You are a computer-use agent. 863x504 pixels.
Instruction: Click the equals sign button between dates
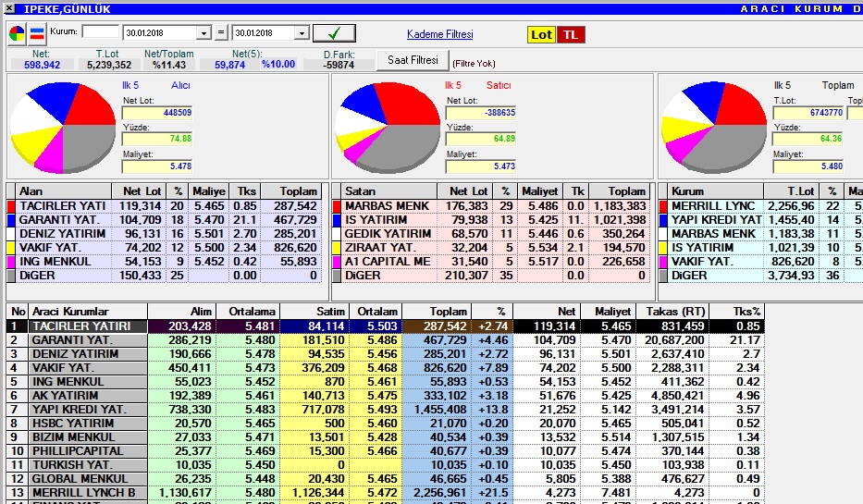coord(221,32)
